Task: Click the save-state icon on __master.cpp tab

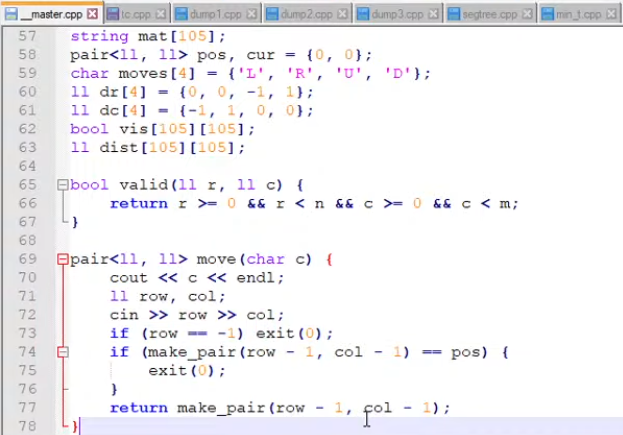Action: tap(9, 14)
